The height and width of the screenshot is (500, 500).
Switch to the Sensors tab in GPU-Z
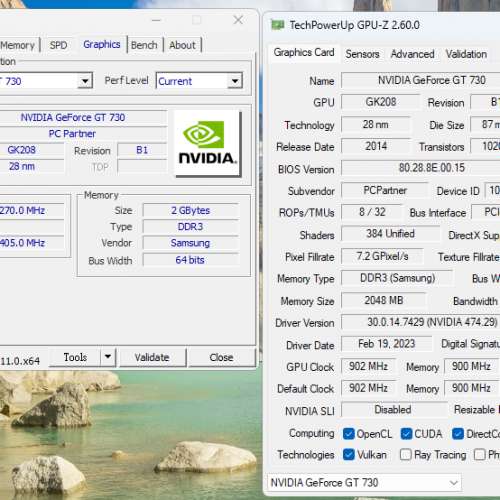[362, 54]
